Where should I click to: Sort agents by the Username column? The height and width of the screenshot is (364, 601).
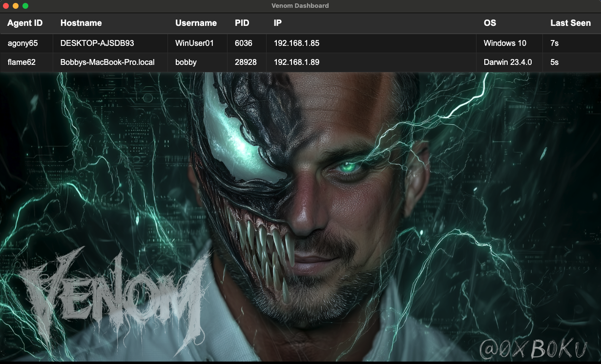pyautogui.click(x=196, y=23)
